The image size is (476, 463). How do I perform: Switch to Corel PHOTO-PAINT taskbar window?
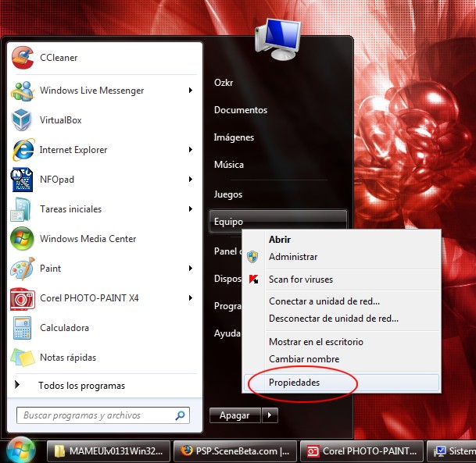362,451
